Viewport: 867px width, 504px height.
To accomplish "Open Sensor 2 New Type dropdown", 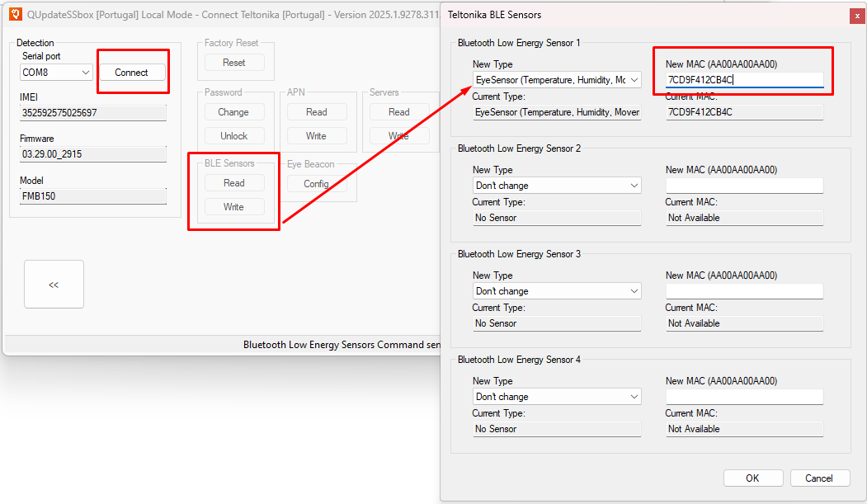I will [557, 186].
